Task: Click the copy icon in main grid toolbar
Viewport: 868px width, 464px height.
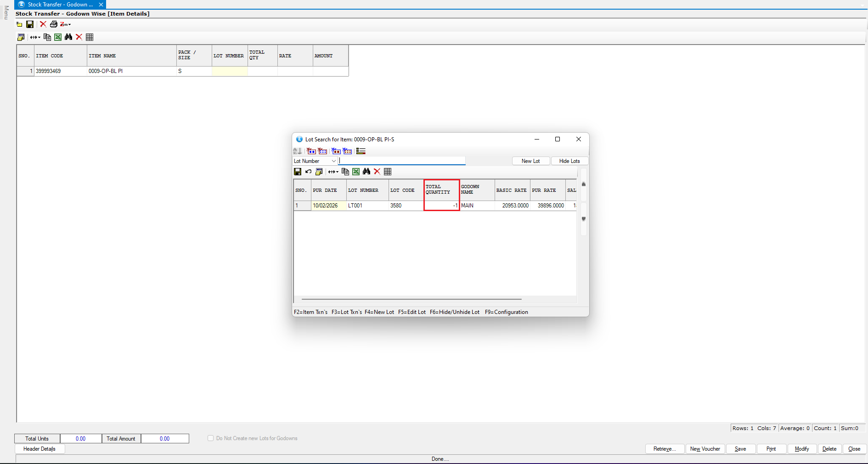Action: [x=47, y=37]
